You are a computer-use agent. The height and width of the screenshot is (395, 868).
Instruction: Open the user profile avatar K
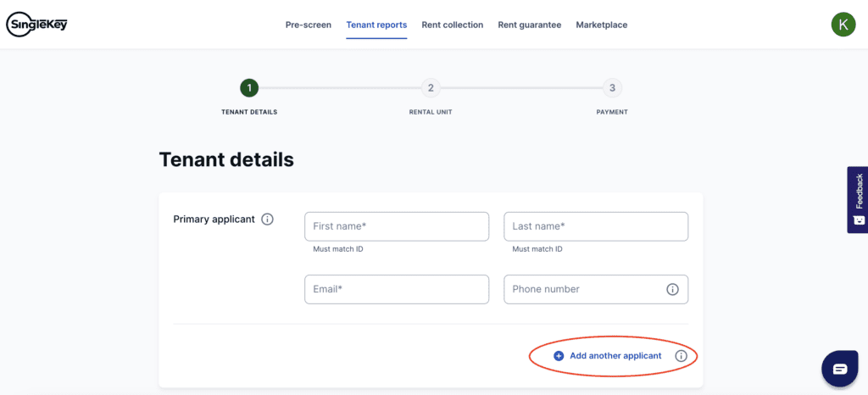(x=843, y=25)
